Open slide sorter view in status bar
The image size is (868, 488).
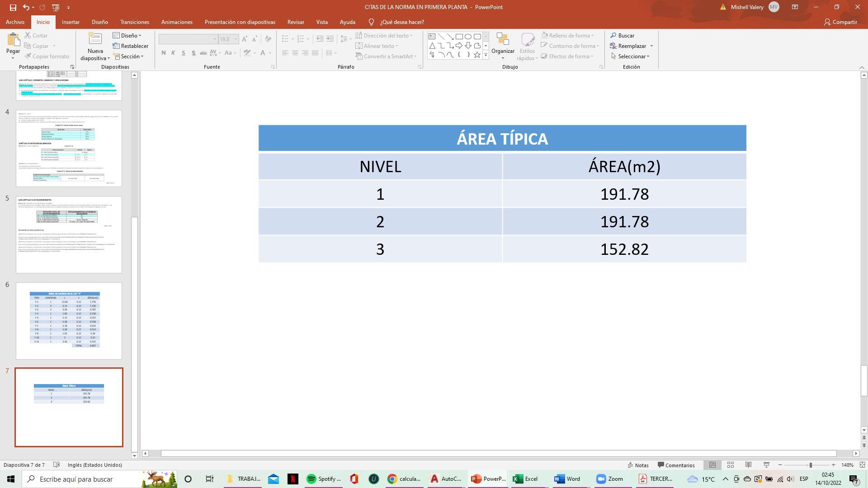coord(731,465)
